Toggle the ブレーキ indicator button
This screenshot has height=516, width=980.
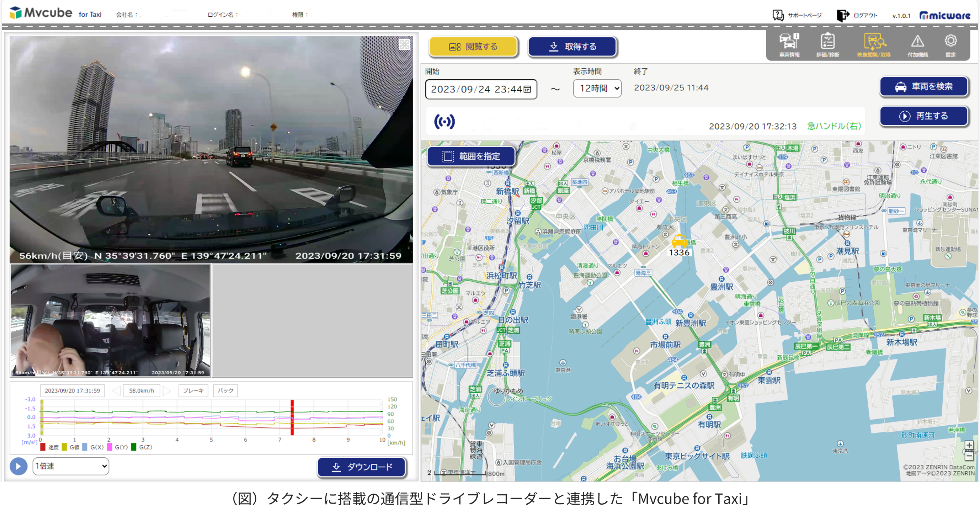pos(193,390)
